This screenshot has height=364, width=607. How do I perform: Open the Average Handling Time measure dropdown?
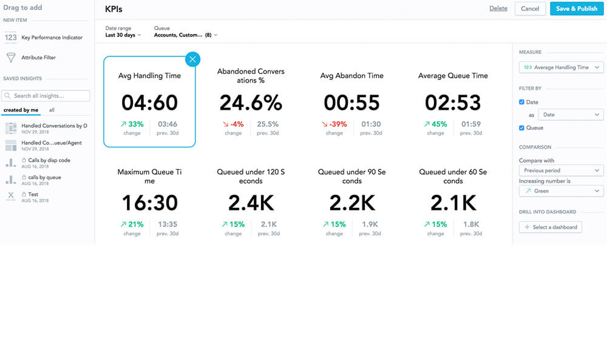coord(561,67)
